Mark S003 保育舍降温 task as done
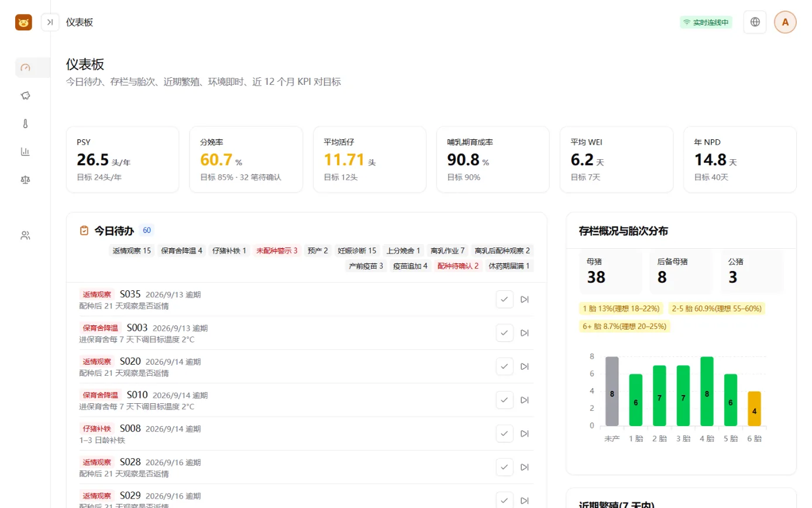The height and width of the screenshot is (508, 812). [x=504, y=333]
